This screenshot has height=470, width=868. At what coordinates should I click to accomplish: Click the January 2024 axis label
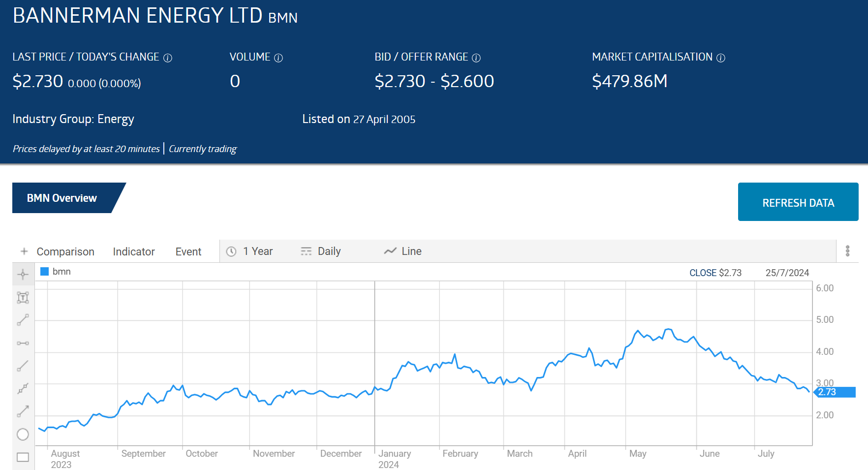[x=395, y=459]
